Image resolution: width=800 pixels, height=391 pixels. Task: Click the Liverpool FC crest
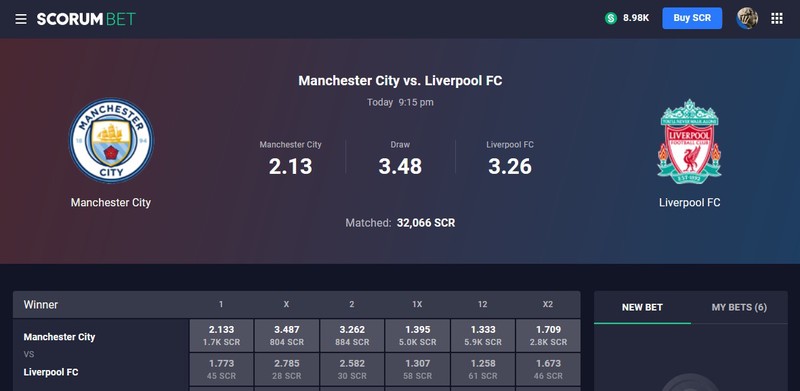pos(689,141)
